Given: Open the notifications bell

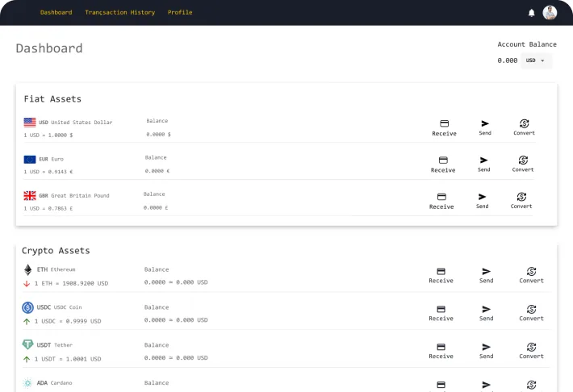Looking at the screenshot, I should [x=531, y=13].
